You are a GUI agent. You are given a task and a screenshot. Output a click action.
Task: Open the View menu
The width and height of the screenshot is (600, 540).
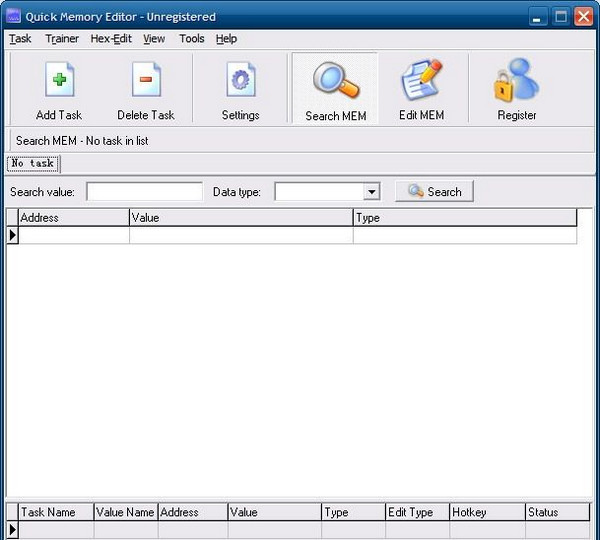click(x=154, y=39)
